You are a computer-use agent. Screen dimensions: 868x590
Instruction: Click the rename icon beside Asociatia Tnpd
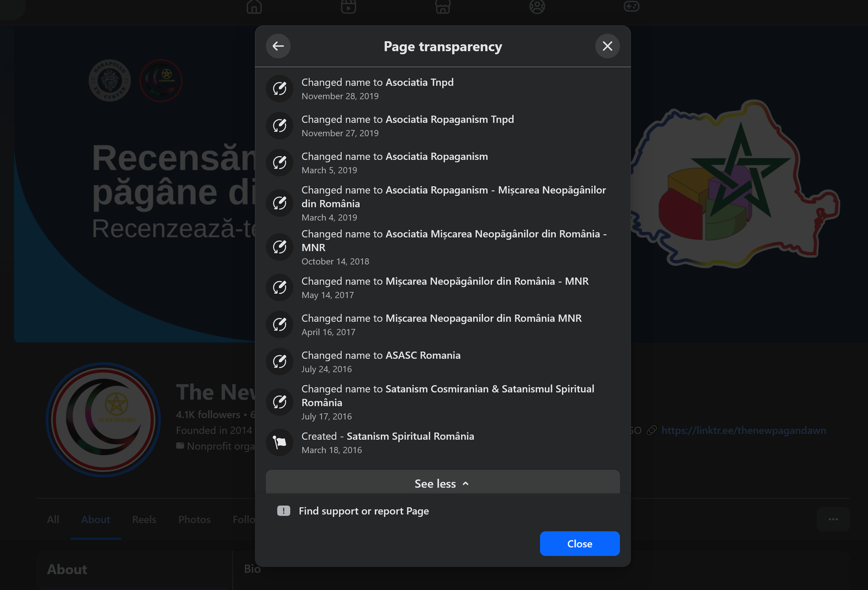click(279, 88)
